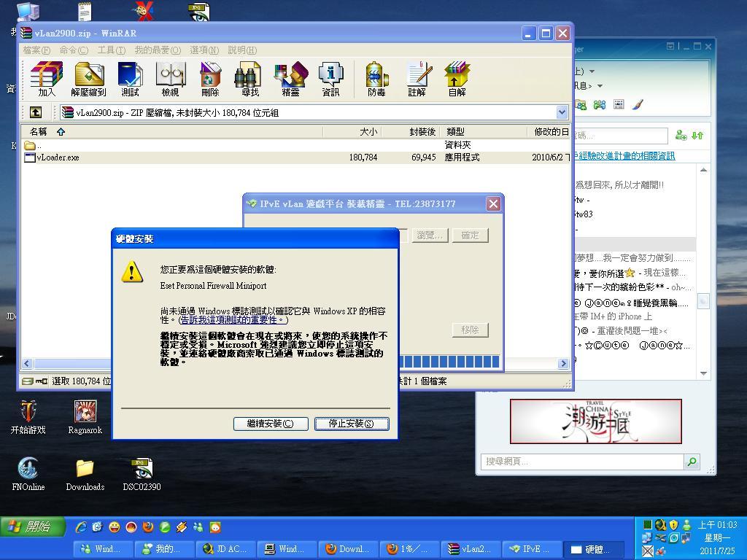Click the magnifier search button in Messenger
The width and height of the screenshot is (747, 560).
coord(692,461)
